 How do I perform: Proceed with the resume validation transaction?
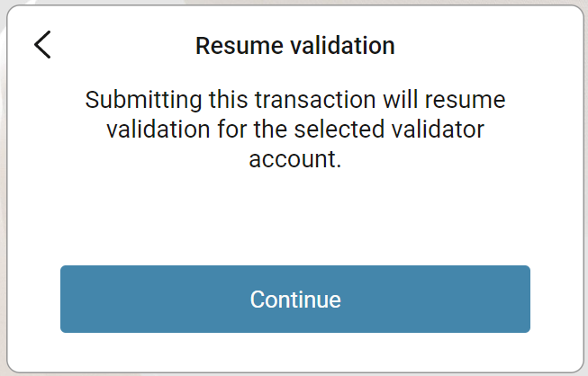point(295,299)
